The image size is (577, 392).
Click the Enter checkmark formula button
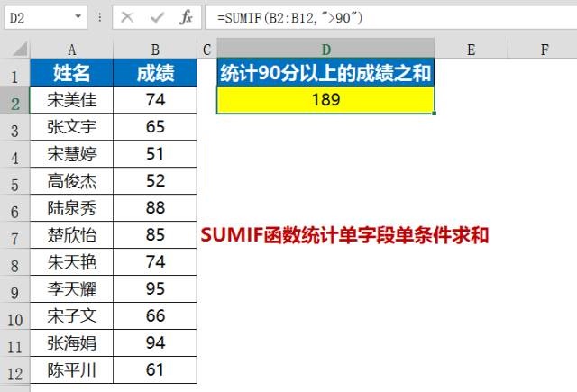click(x=155, y=18)
